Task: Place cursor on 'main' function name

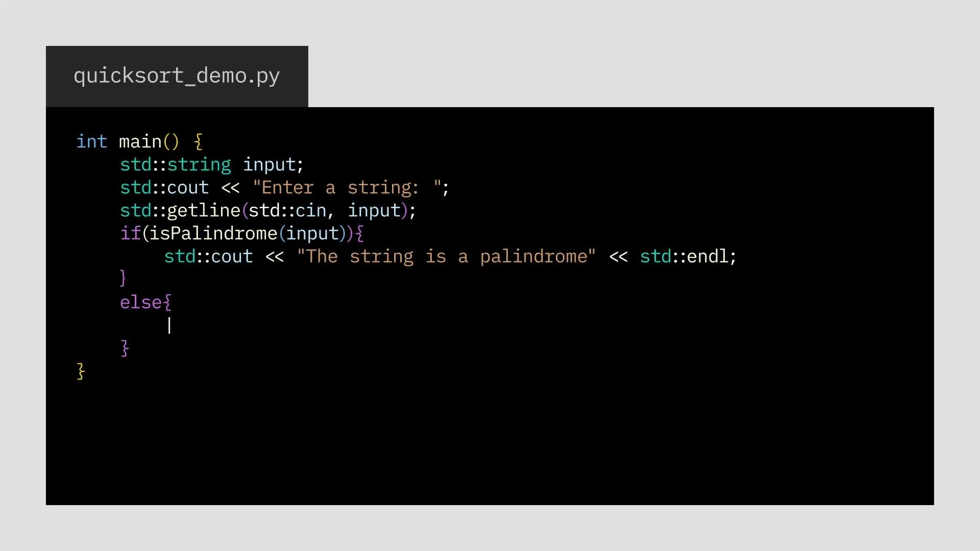Action: pyautogui.click(x=140, y=141)
